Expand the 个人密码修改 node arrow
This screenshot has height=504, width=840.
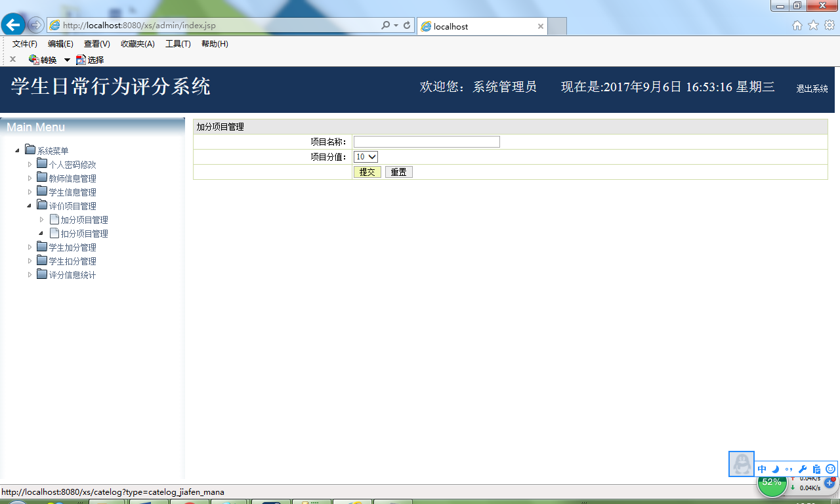(x=30, y=164)
